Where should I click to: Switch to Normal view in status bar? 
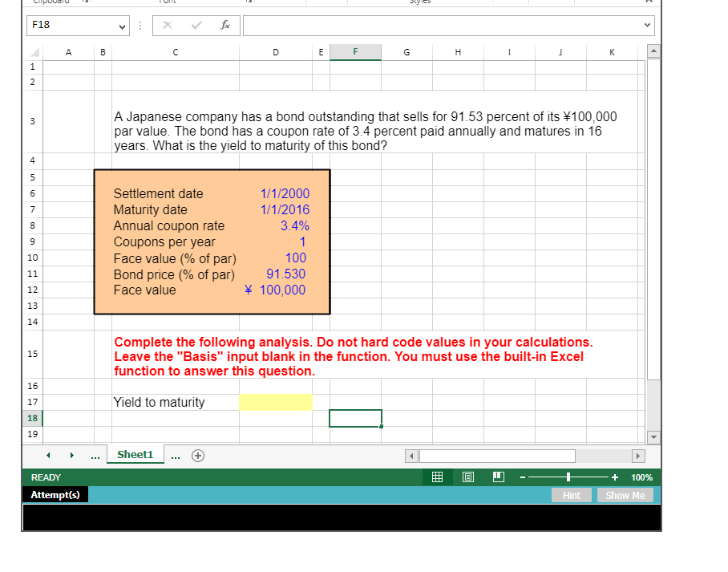[x=437, y=477]
